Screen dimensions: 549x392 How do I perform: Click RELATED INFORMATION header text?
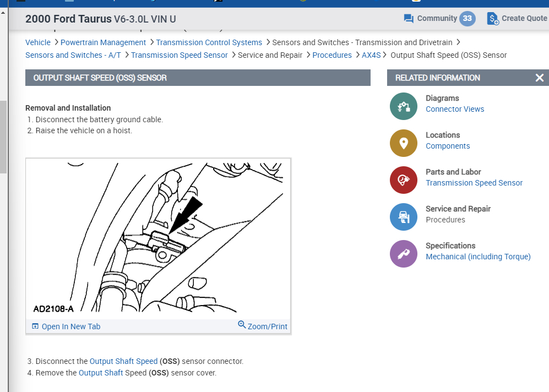pos(438,78)
